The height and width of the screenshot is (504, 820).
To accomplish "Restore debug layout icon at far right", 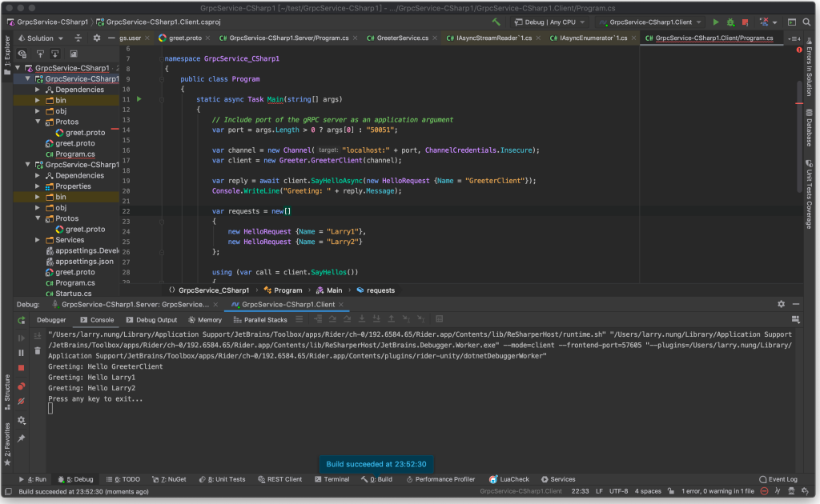I will tap(795, 320).
